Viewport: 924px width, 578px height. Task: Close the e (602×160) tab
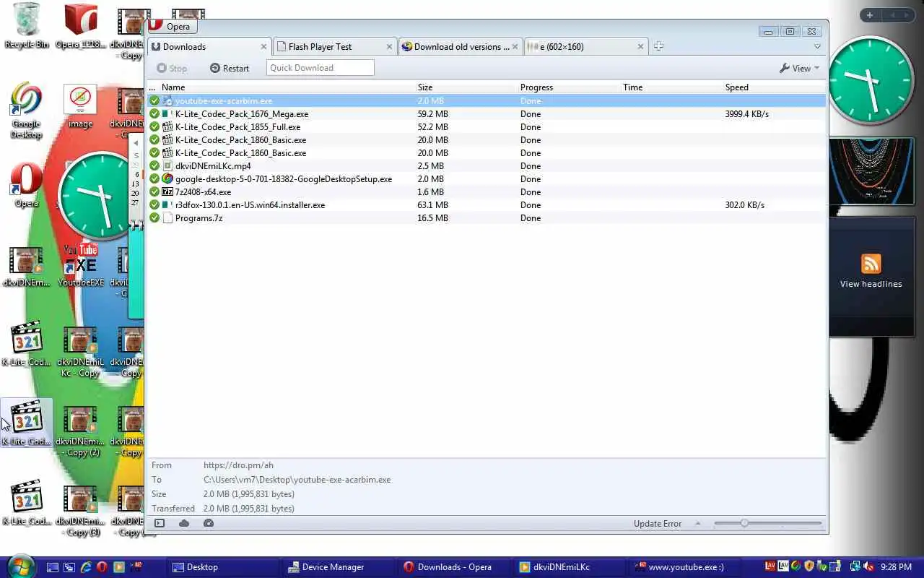tap(640, 47)
